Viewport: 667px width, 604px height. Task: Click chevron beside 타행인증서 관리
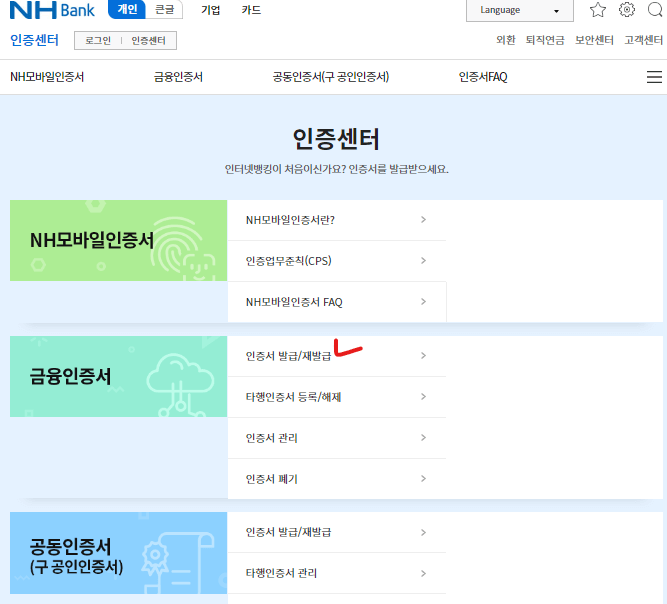[x=423, y=573]
